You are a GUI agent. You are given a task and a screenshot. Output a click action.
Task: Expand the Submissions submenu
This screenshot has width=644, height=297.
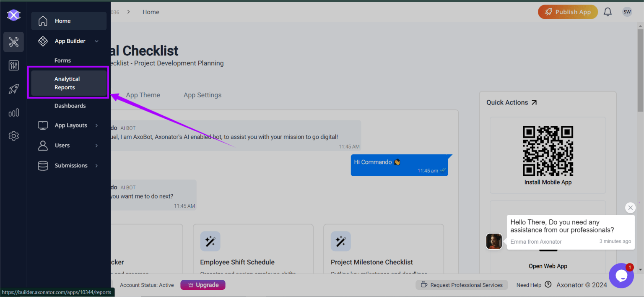96,166
